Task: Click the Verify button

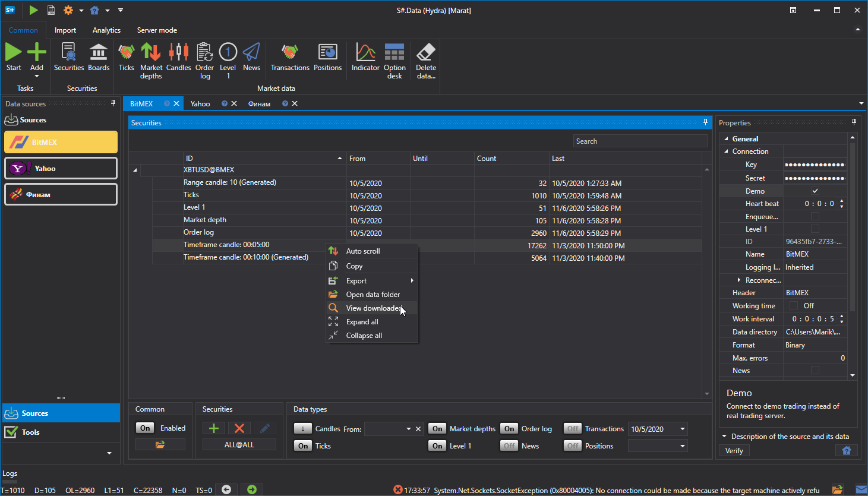Action: [x=734, y=451]
